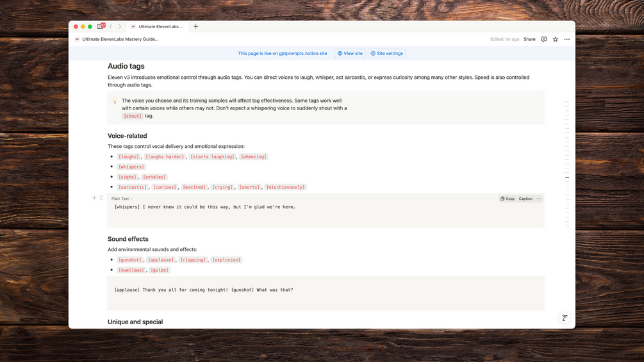The width and height of the screenshot is (644, 362).
Task: Click the [shout] tag in callout
Action: click(132, 116)
